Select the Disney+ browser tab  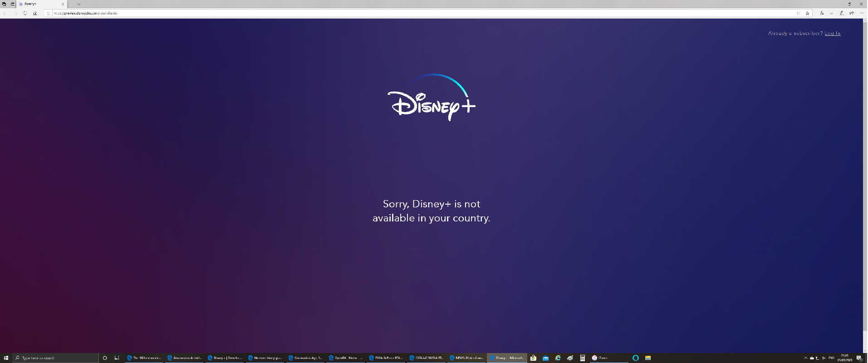(36, 4)
